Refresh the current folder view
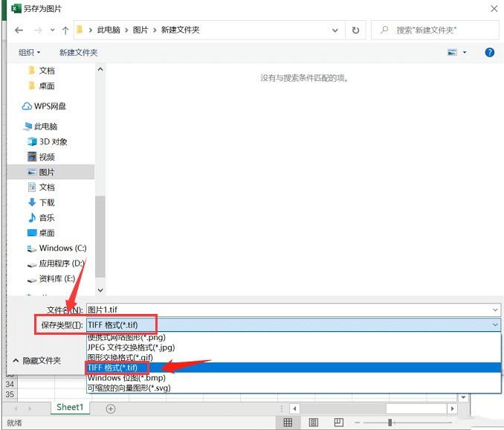The image size is (504, 430). [356, 31]
